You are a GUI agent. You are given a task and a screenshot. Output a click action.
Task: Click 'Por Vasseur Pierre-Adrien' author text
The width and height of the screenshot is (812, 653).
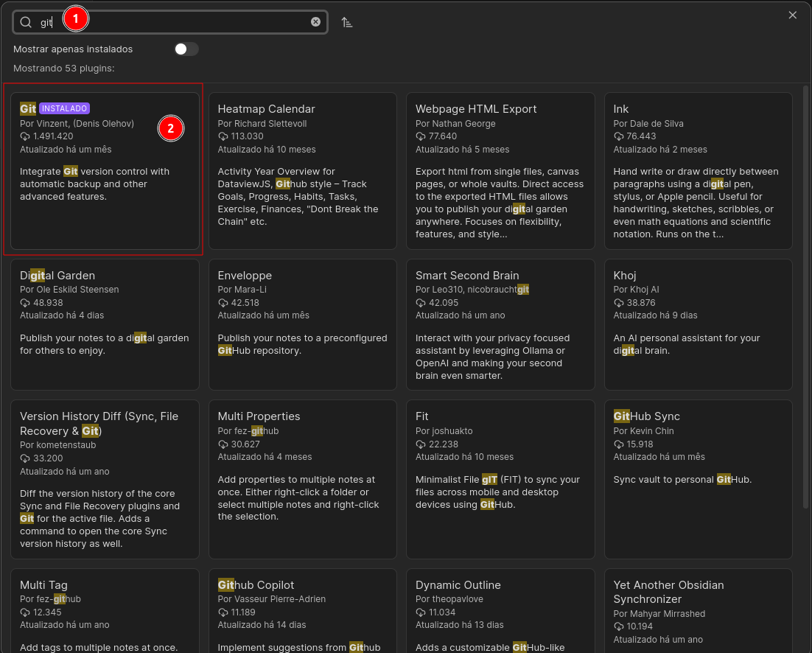pos(271,599)
